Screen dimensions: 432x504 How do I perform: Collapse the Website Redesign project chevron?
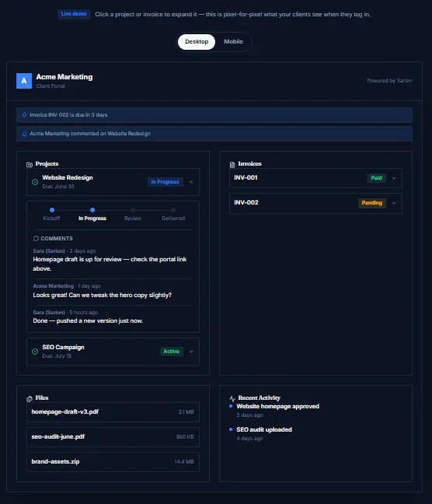pos(191,182)
